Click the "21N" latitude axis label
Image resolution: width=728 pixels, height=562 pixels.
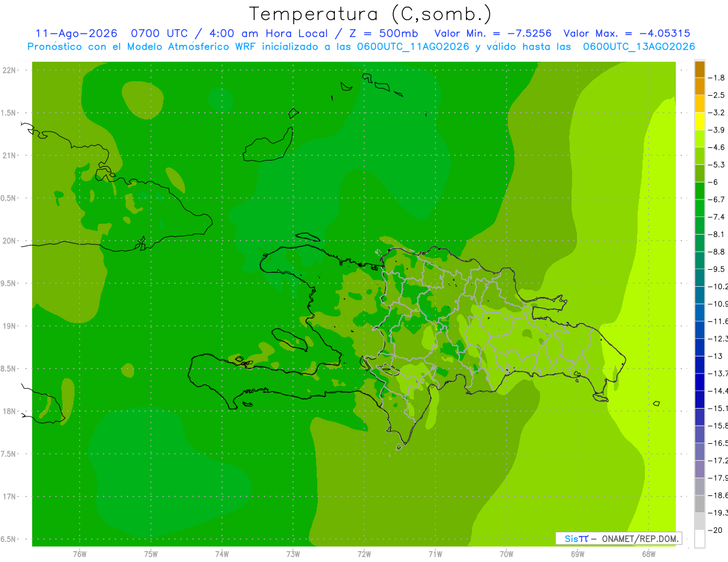click(x=10, y=156)
